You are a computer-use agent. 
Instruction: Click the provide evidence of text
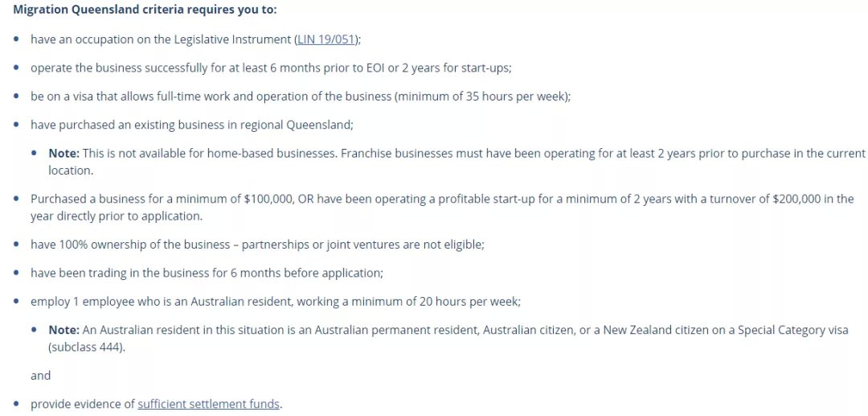[83, 405]
